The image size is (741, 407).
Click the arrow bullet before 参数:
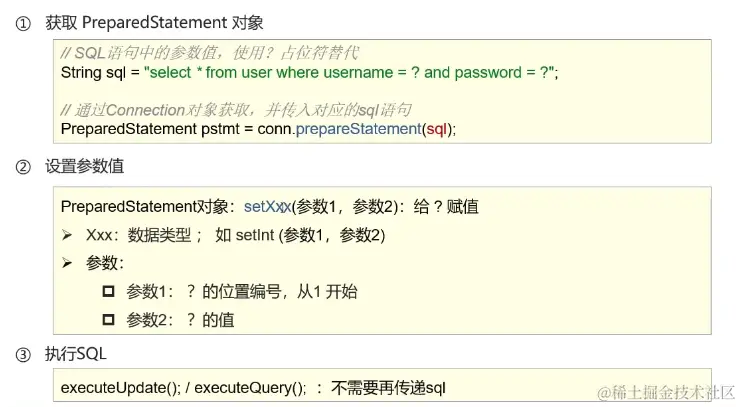click(x=67, y=263)
